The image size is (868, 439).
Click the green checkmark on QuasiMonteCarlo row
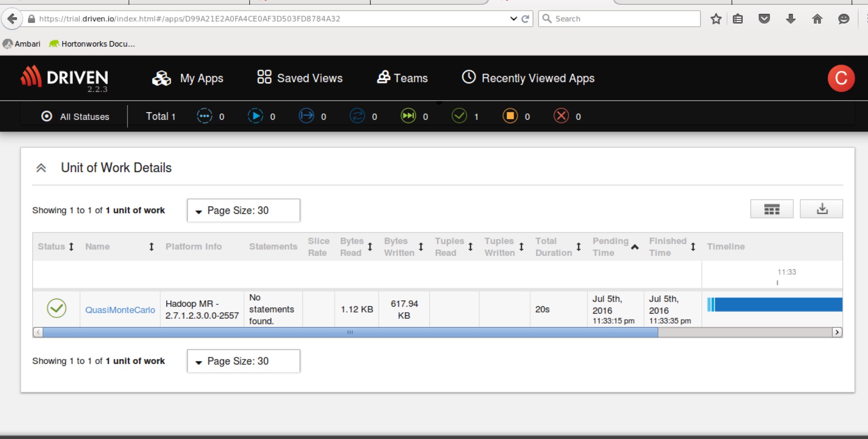[x=56, y=309]
